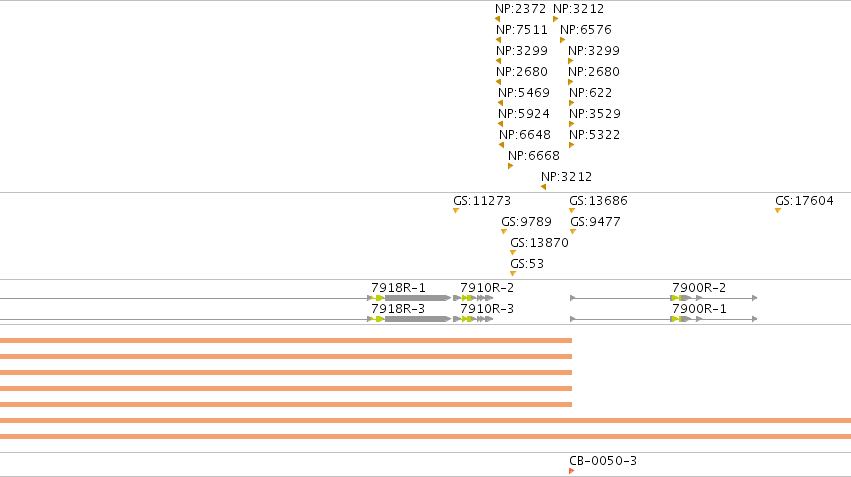Select the NP:5469 feature label
Screen dimensions: 851x477
(x=524, y=93)
